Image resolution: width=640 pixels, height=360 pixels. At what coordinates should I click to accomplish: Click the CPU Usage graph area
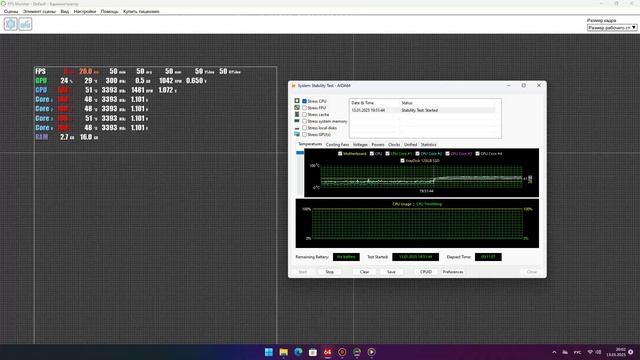point(417,223)
